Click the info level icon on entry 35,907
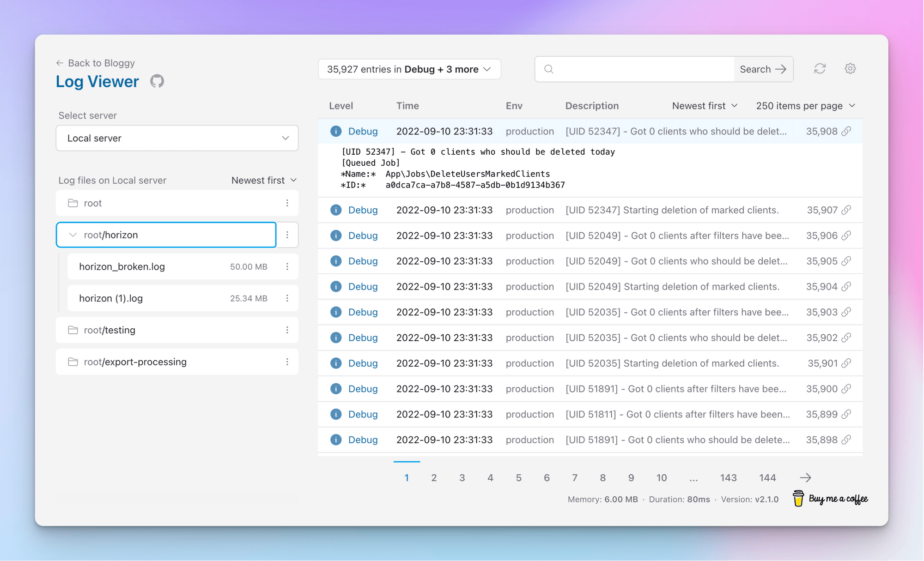This screenshot has height=561, width=924. [x=336, y=210]
